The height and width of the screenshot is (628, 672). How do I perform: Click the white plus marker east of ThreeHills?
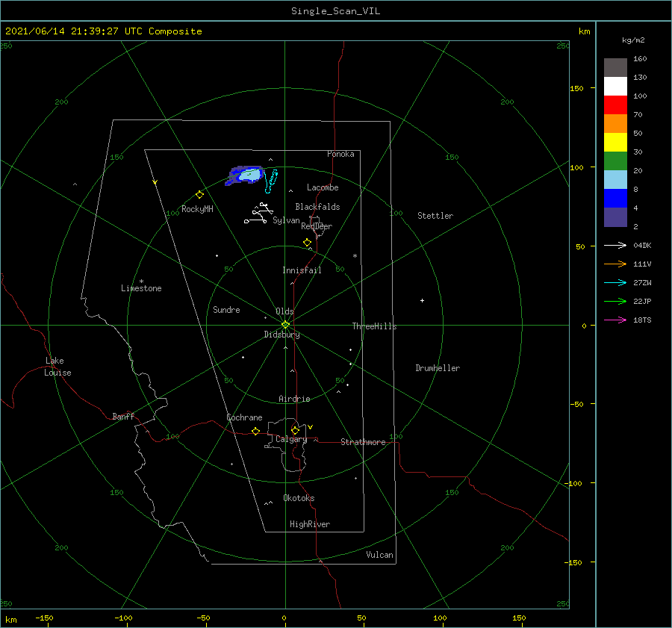coord(422,300)
